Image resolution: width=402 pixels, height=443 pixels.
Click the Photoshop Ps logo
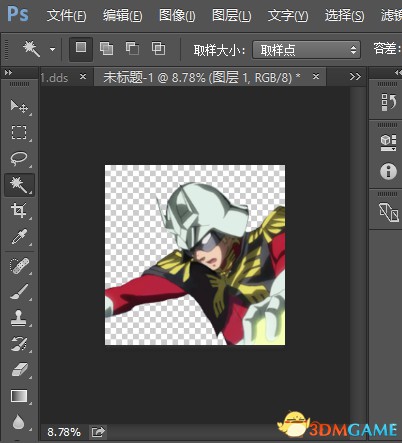tap(18, 14)
